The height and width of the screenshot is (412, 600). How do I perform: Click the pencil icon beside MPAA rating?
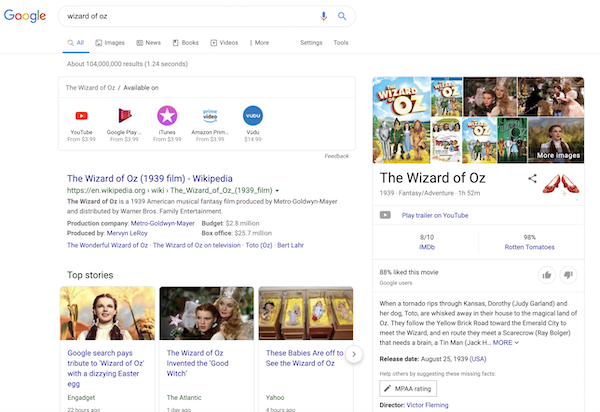click(387, 388)
